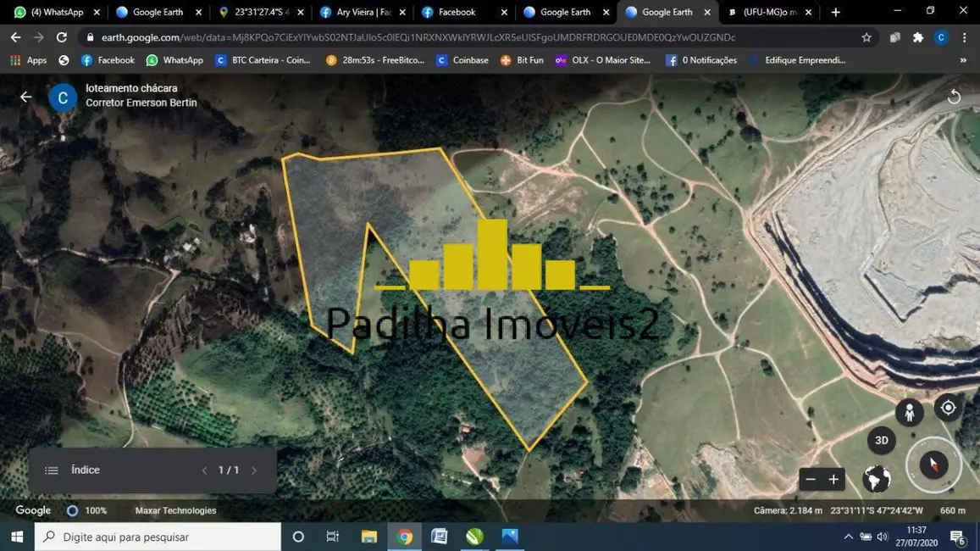Image resolution: width=980 pixels, height=551 pixels.
Task: Click the My Location crosshair icon
Action: pyautogui.click(x=948, y=407)
